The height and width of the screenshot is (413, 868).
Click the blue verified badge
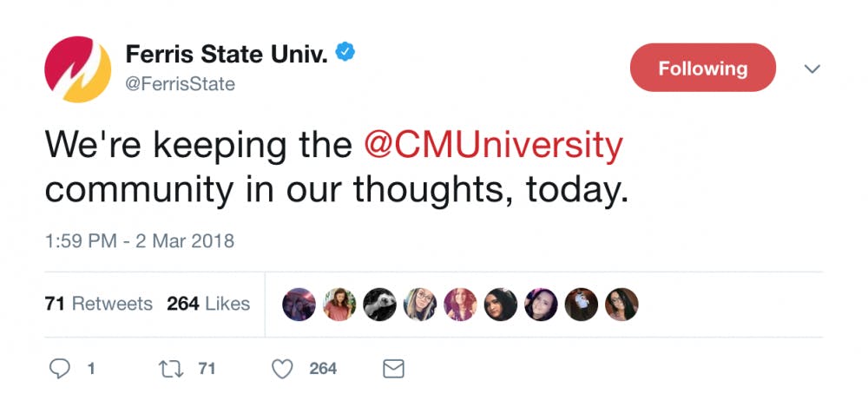pos(346,53)
